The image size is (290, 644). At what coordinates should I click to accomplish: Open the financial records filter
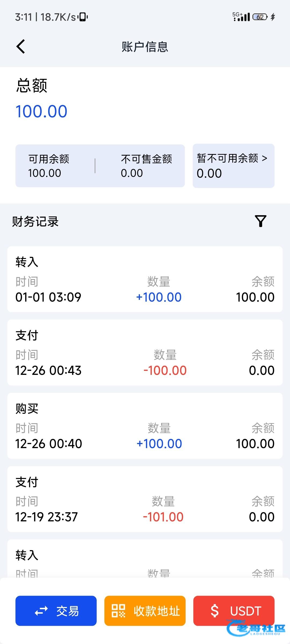pyautogui.click(x=260, y=221)
